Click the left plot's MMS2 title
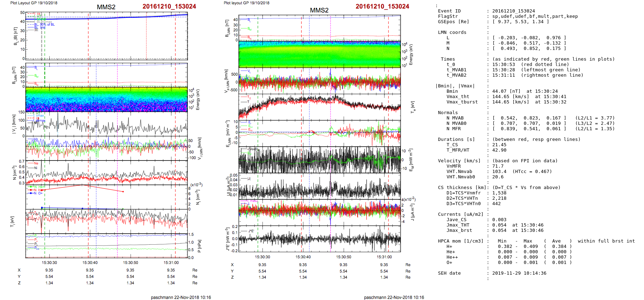This screenshot has width=644, height=300. [106, 7]
